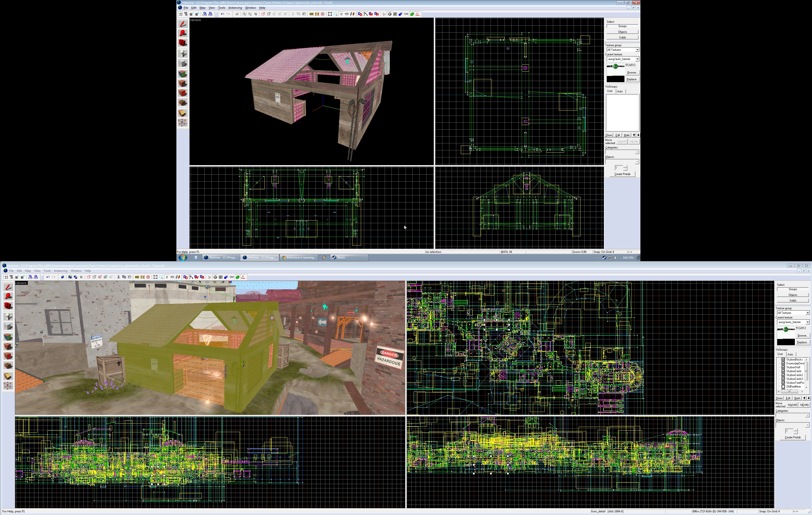Select the Block tool in cp_glassworks_rc5 window
812x515 pixels.
point(8,327)
